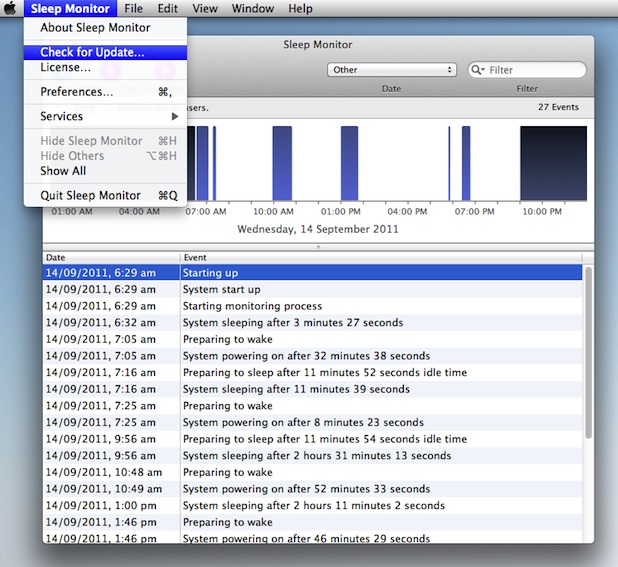Select the 1:46 pm 'Preparing to wake' row
This screenshot has height=567, width=618.
(313, 522)
